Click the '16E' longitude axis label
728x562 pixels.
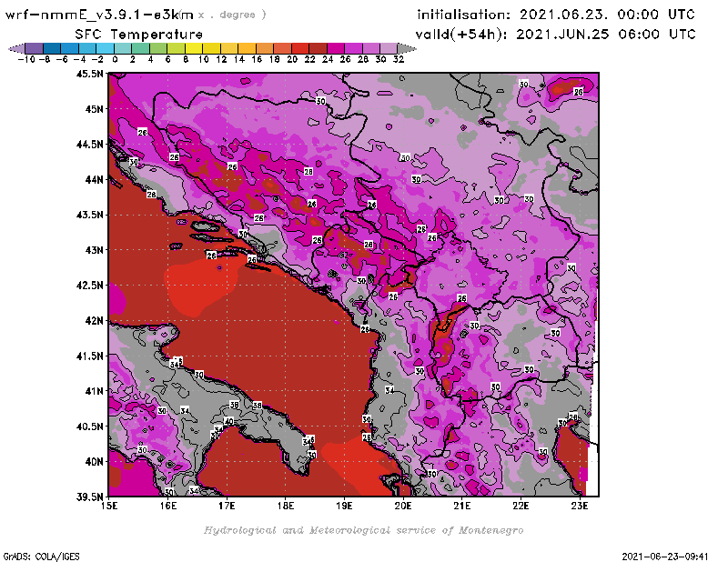(x=168, y=506)
